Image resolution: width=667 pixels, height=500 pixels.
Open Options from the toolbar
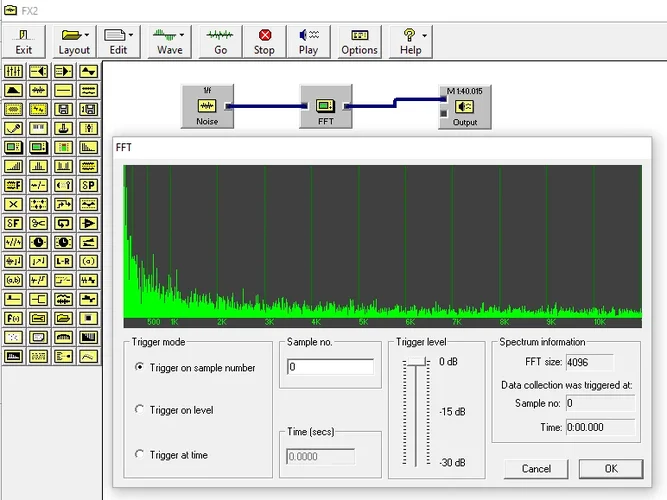[359, 41]
